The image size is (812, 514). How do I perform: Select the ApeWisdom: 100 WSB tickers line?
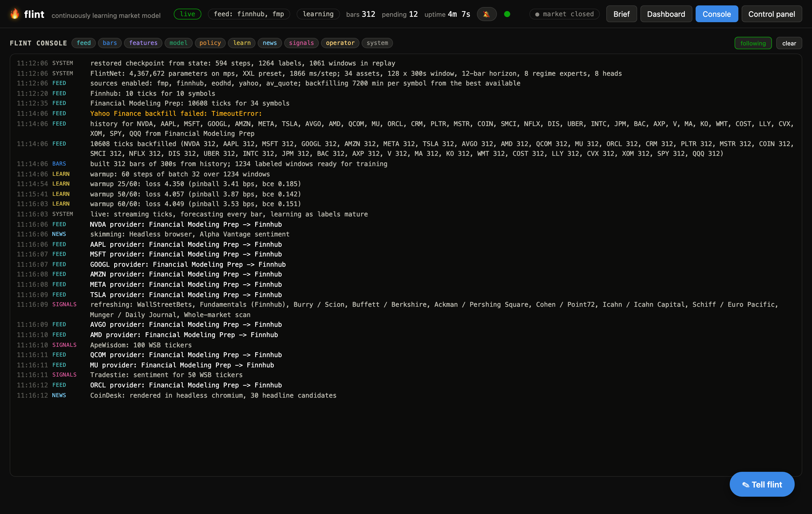[x=406, y=345]
